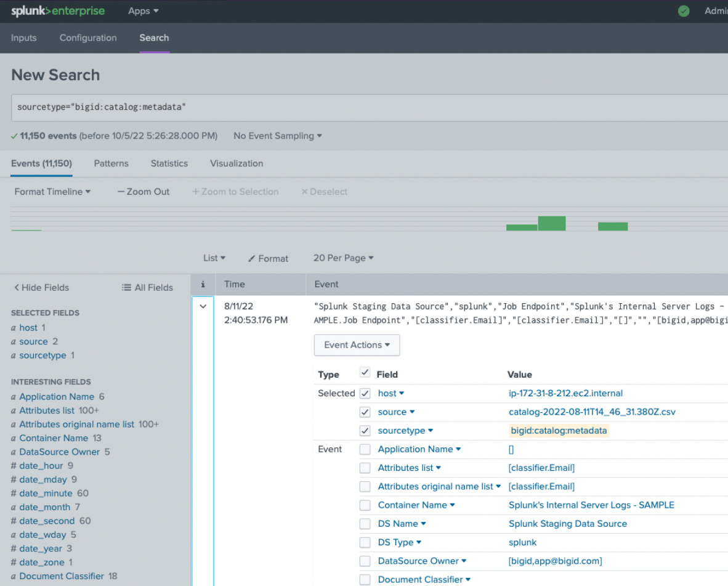Click the checkmark icon beside 11,150 events

[13, 136]
